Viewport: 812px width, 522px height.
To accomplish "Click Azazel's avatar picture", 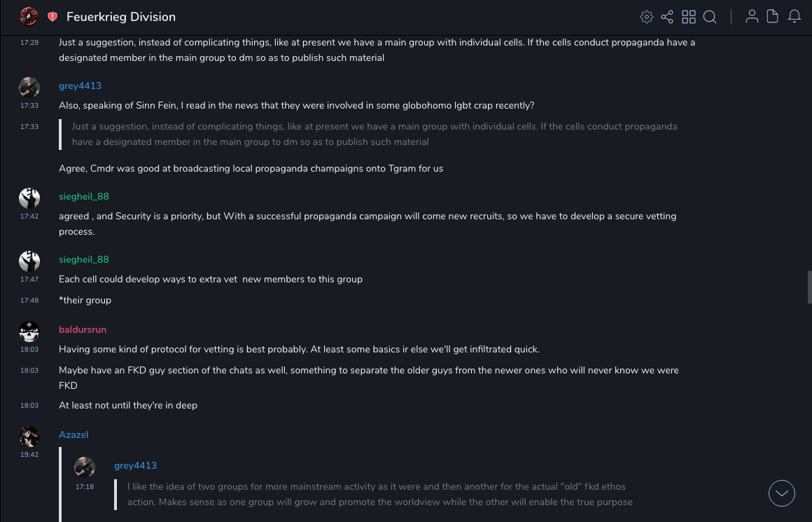I will tap(29, 436).
